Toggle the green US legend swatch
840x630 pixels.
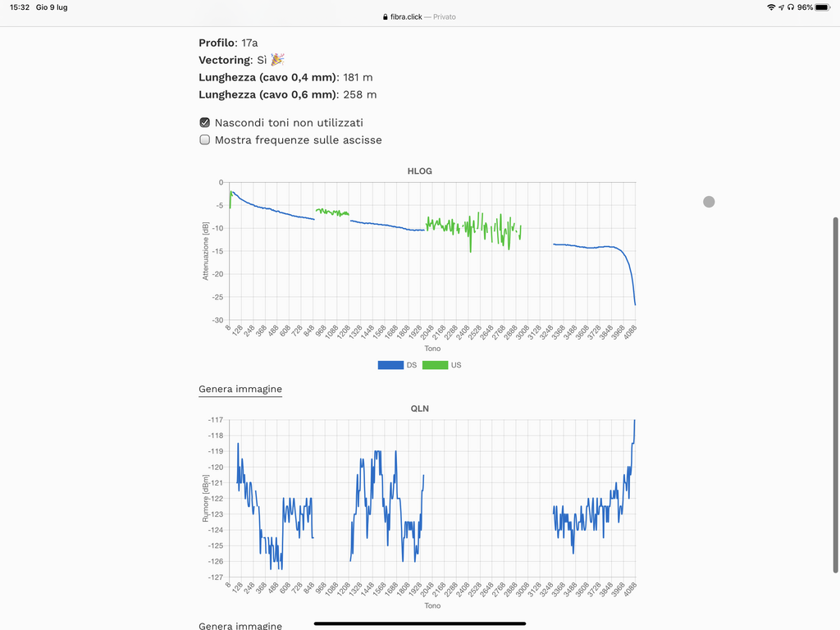tap(435, 365)
